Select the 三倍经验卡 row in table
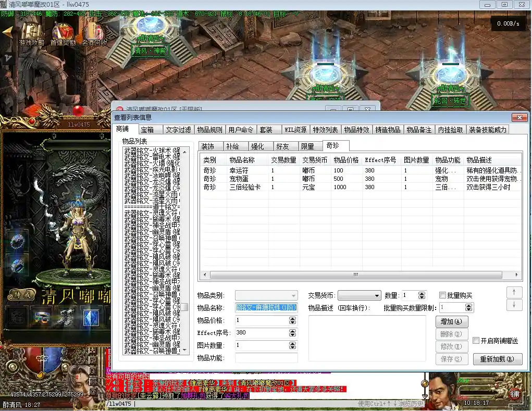 tap(361, 187)
